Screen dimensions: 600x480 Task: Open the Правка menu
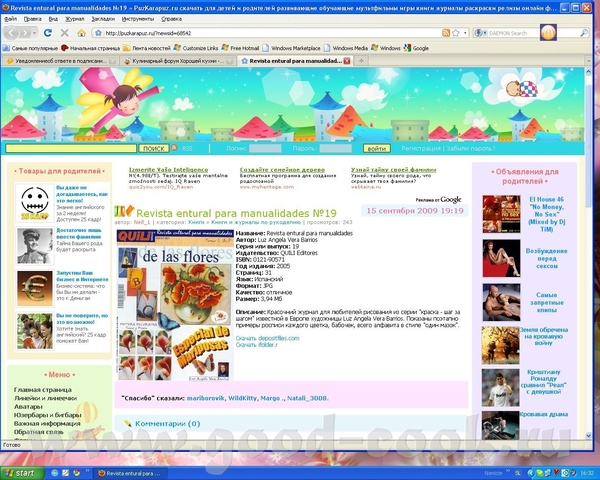pos(33,19)
